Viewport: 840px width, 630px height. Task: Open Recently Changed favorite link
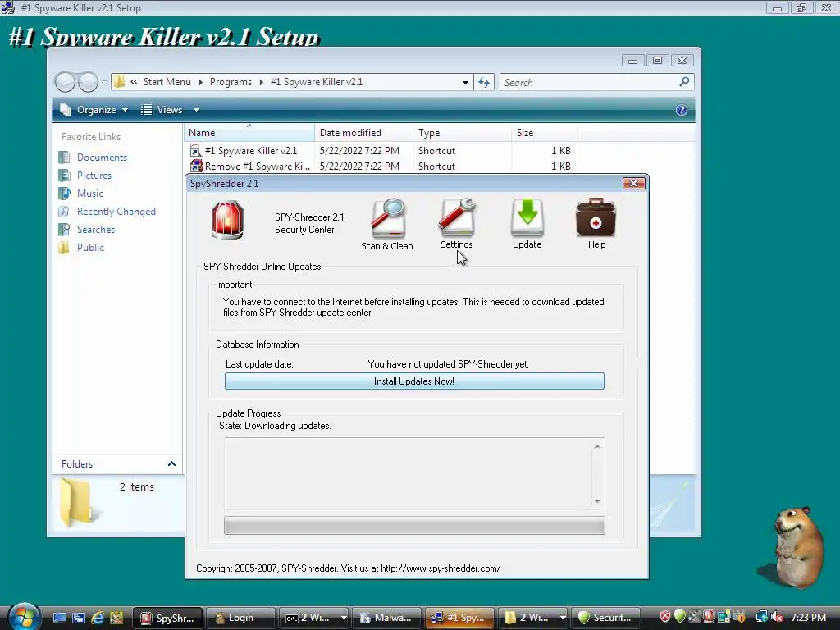coord(116,212)
